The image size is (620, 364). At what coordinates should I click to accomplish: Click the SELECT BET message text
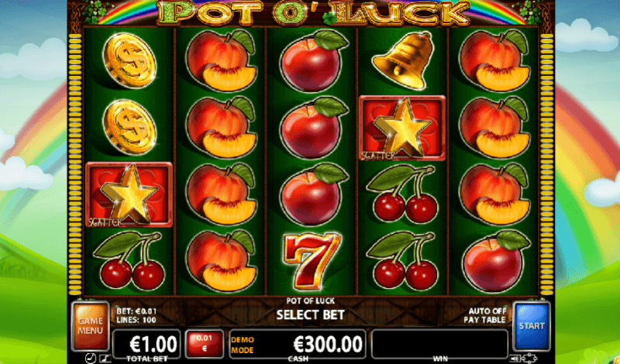311,315
